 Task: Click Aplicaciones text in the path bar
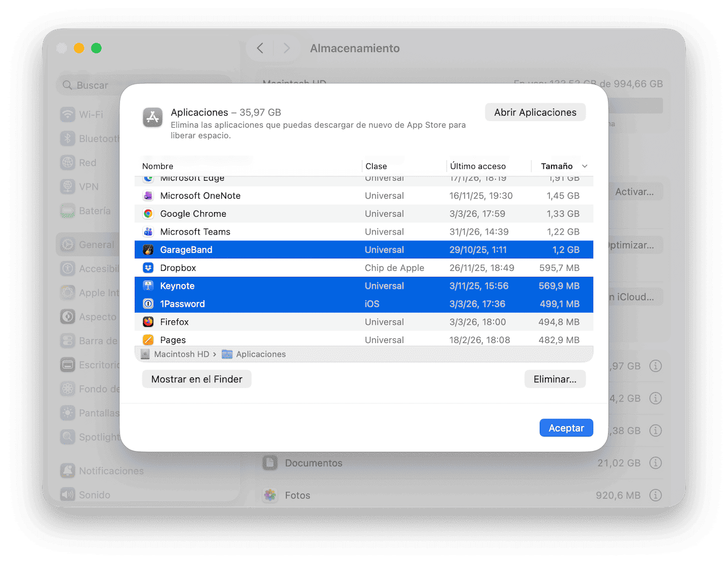pos(261,354)
